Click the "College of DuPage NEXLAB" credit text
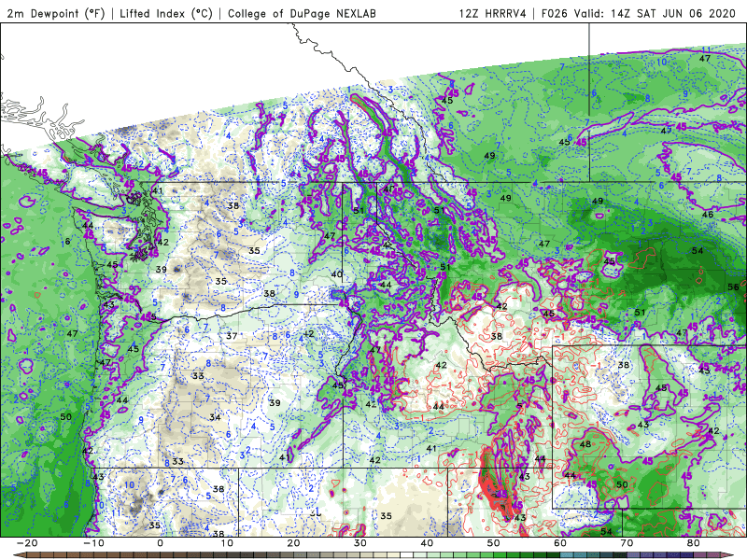Image resolution: width=747 pixels, height=560 pixels. (x=302, y=13)
